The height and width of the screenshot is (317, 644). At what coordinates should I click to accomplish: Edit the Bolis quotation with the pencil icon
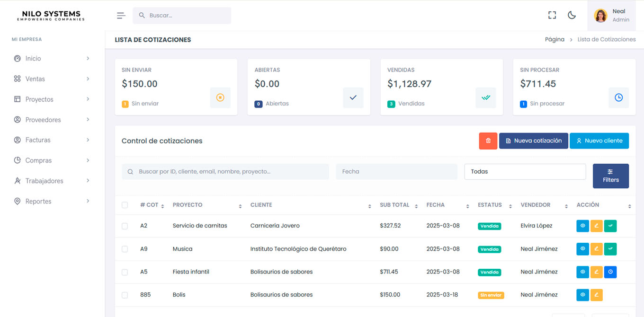[596, 295]
